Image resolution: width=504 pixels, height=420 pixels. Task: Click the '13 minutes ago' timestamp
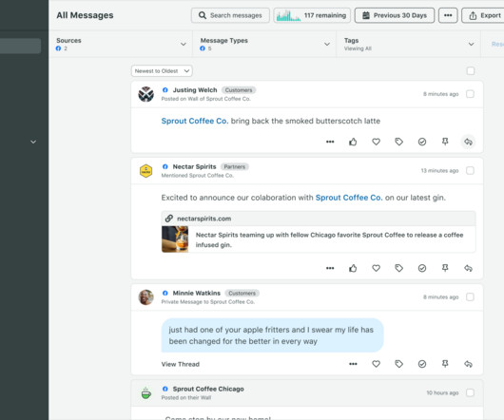tap(439, 171)
